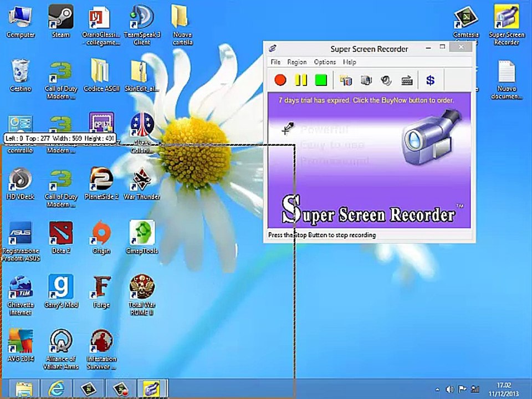Select the PlanetSide 2 shortcut

click(101, 184)
